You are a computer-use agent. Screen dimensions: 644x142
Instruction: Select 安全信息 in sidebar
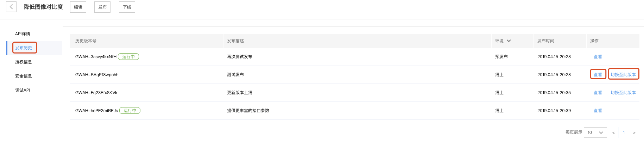pos(24,76)
